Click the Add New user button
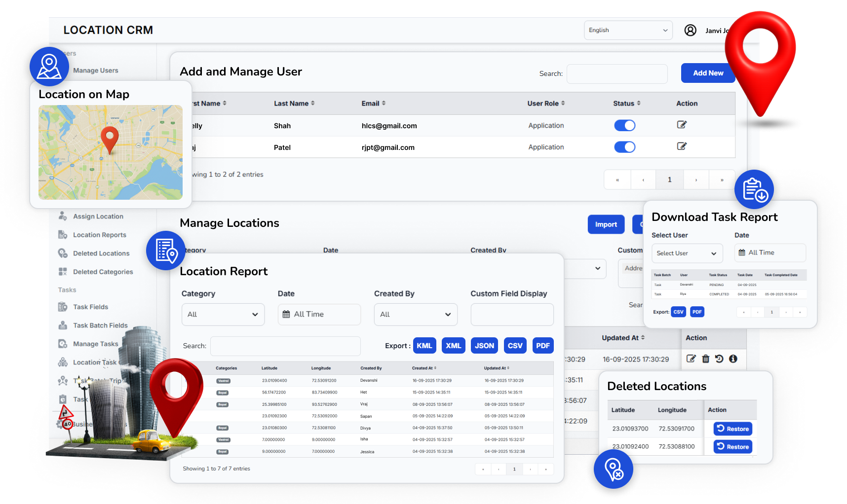 pyautogui.click(x=708, y=72)
